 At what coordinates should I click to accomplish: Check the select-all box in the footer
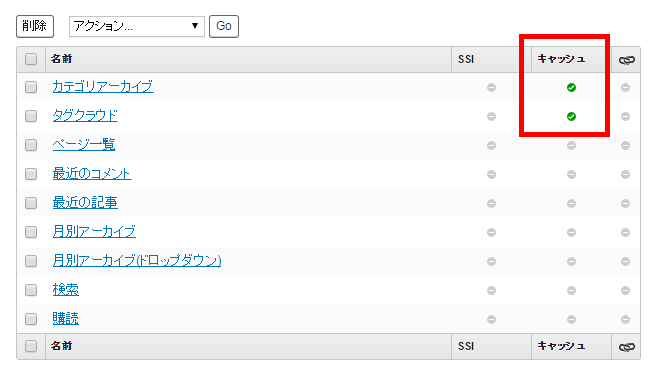pyautogui.click(x=31, y=346)
